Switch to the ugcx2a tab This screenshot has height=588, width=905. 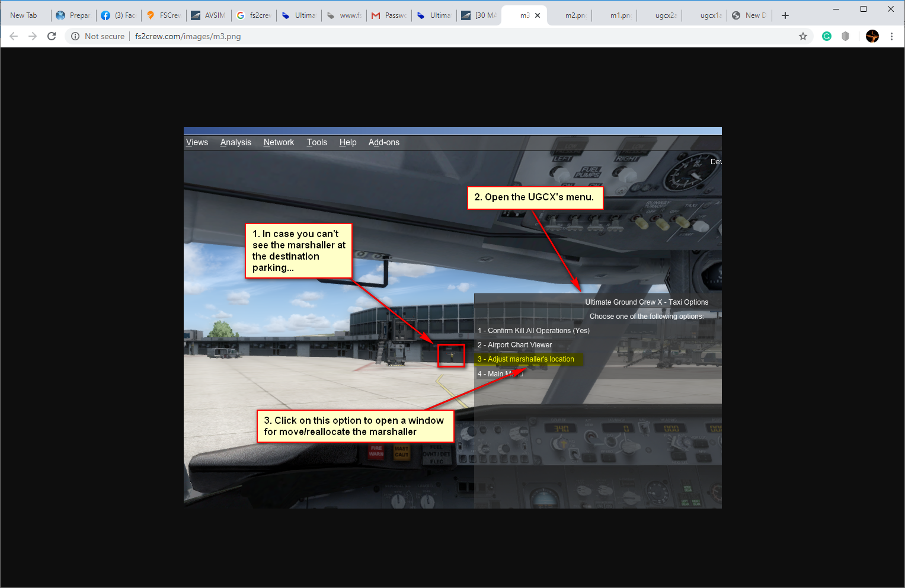click(x=659, y=15)
